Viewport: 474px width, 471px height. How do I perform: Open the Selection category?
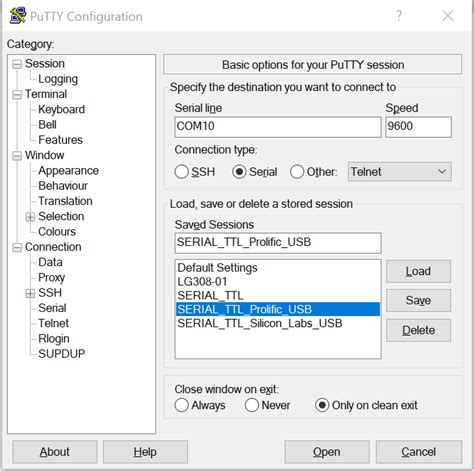[x=61, y=216]
